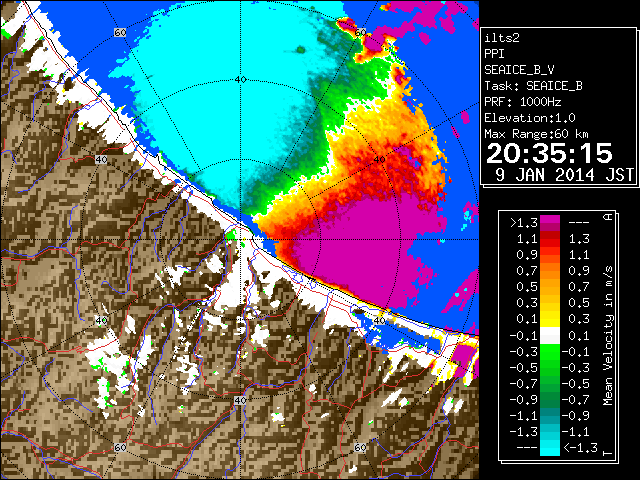Click the "PRF: 1000Hz" entry
Screen dimensions: 640x480
click(523, 102)
